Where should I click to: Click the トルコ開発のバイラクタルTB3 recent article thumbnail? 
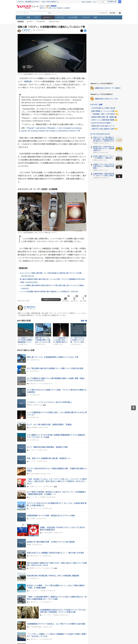[26, 330]
